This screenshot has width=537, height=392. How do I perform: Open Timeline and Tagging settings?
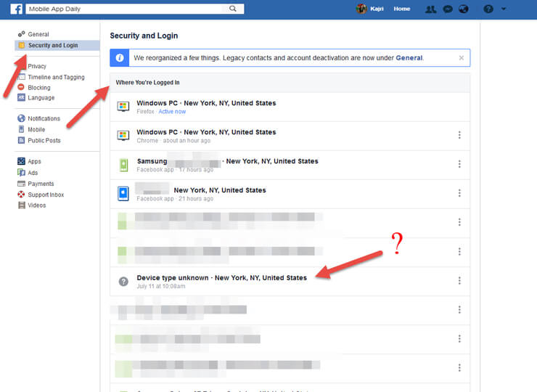coord(56,77)
